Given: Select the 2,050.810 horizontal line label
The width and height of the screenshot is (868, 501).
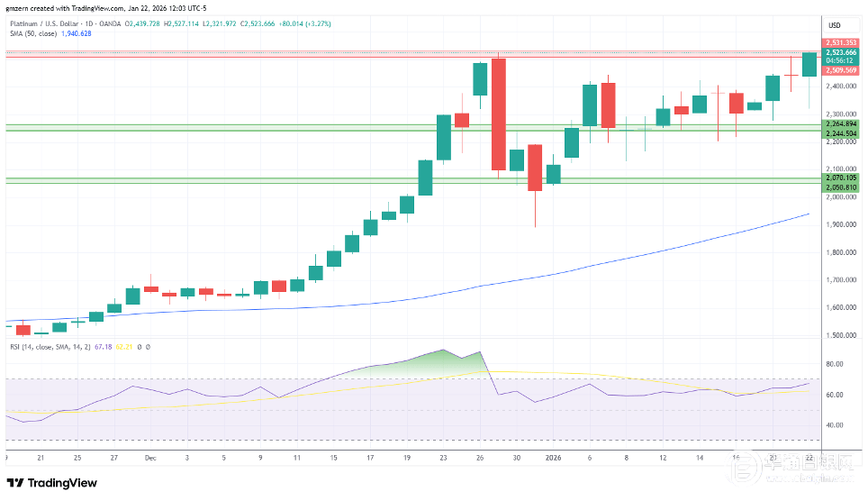Looking at the screenshot, I should click(841, 187).
